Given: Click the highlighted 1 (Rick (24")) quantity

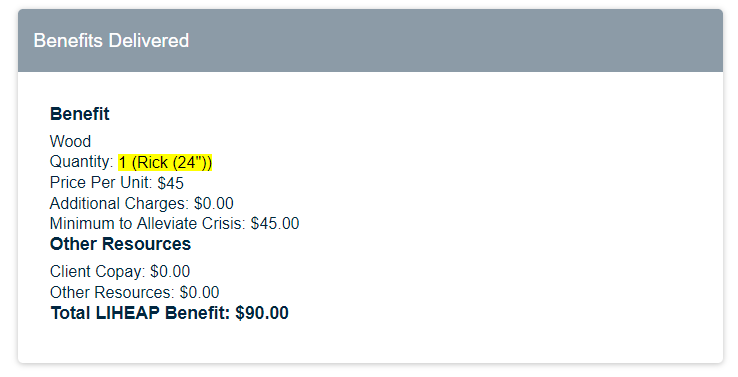Looking at the screenshot, I should [x=165, y=162].
